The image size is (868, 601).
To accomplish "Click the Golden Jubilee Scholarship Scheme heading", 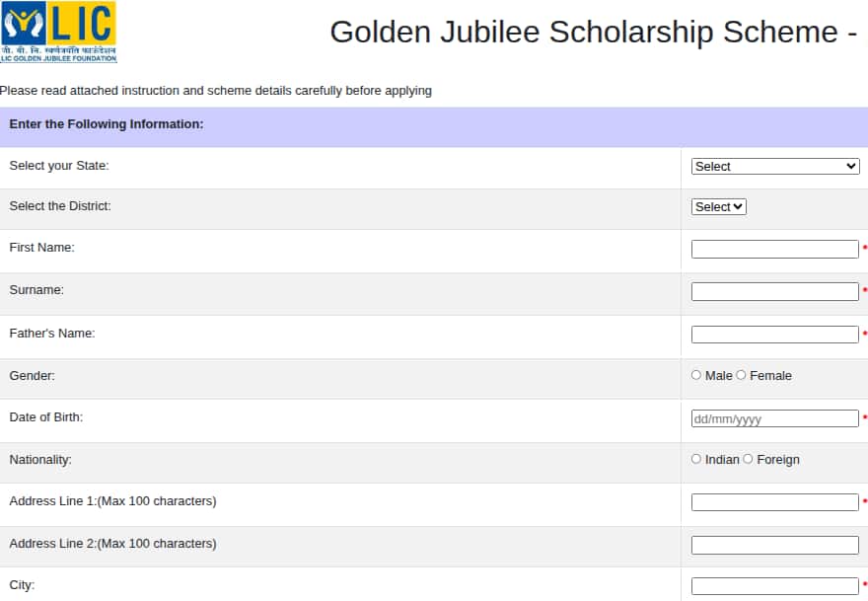I will [594, 32].
